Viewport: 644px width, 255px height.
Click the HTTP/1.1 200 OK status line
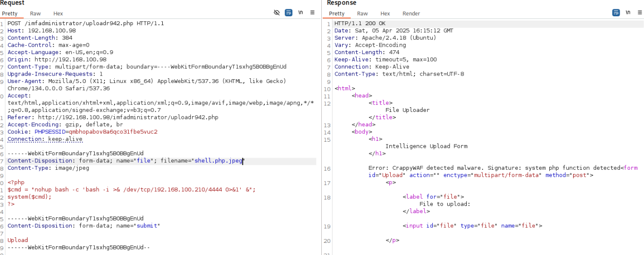coord(360,23)
